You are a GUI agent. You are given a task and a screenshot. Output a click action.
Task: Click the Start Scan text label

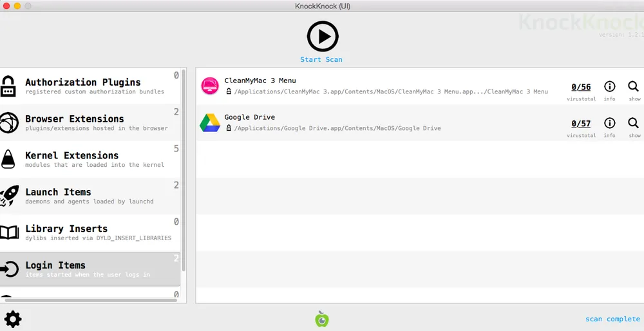[x=321, y=59]
